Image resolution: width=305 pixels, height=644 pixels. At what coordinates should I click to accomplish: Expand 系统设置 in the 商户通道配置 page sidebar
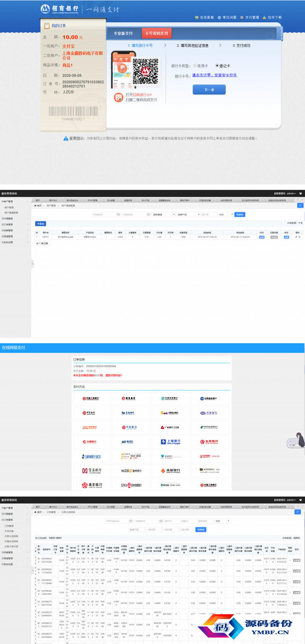click(x=14, y=242)
